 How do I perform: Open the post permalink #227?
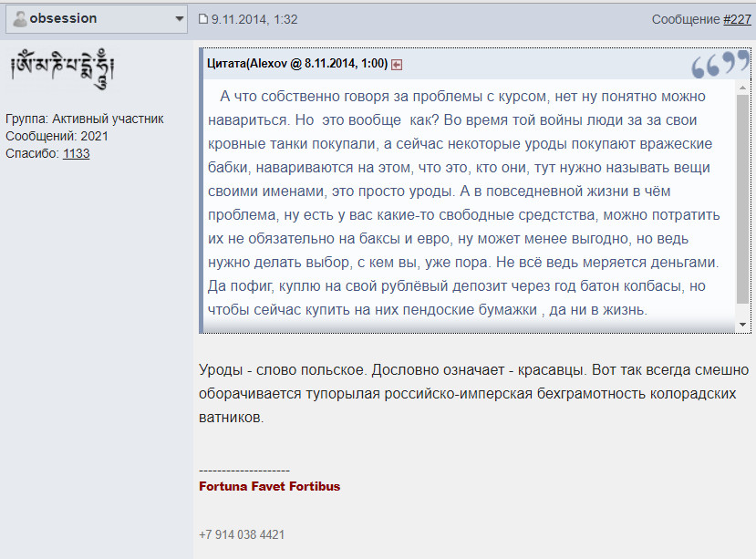(x=737, y=19)
